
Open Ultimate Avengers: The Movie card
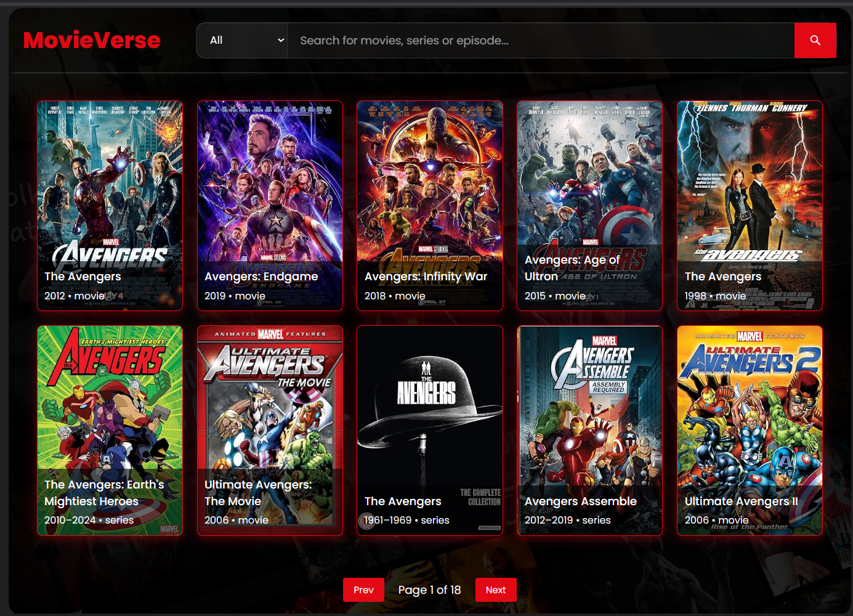pos(270,431)
